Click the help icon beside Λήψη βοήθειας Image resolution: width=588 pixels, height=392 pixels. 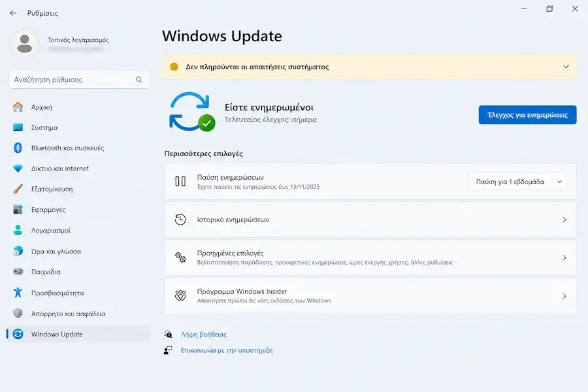(168, 335)
